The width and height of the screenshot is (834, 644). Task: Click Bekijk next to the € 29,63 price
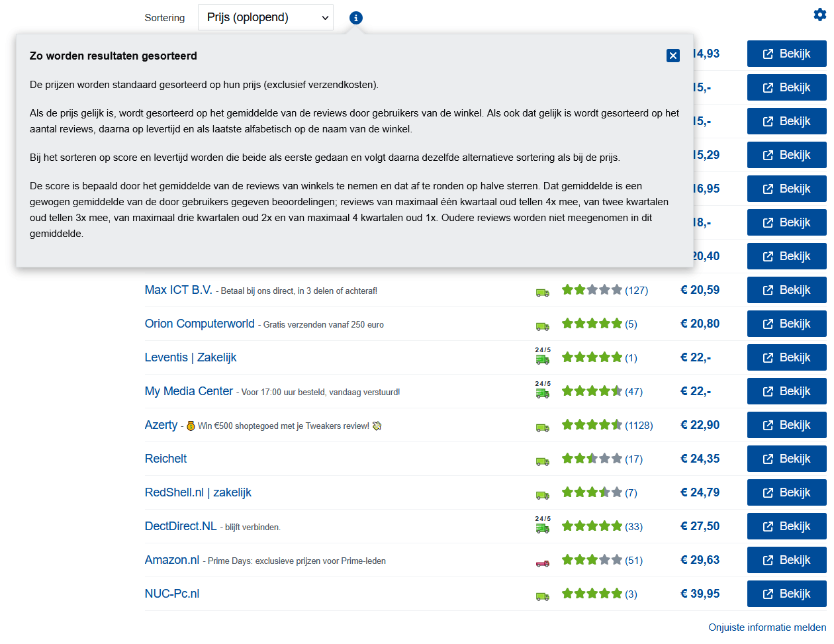tap(786, 559)
